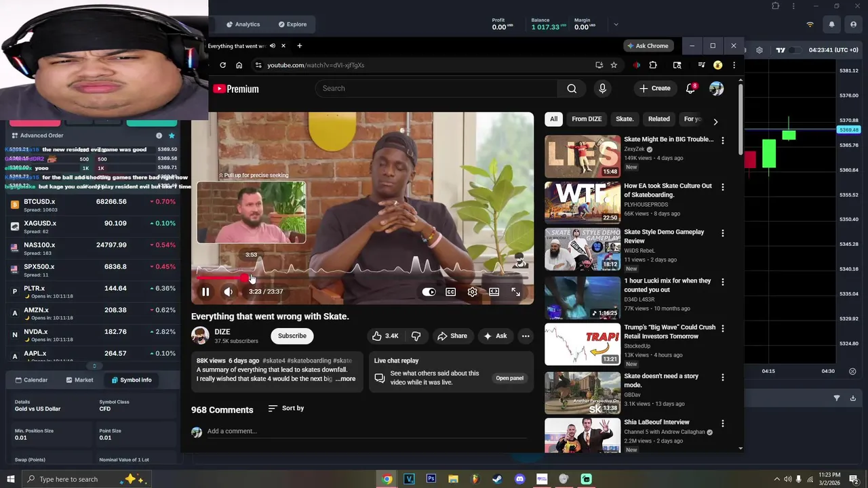Image resolution: width=868 pixels, height=488 pixels.
Task: Expand the account balance dropdown chevron
Action: 616,24
